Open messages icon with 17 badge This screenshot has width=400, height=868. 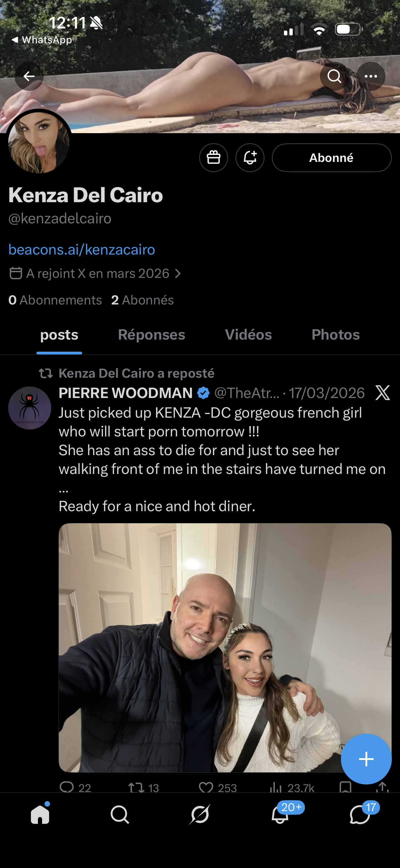click(359, 815)
